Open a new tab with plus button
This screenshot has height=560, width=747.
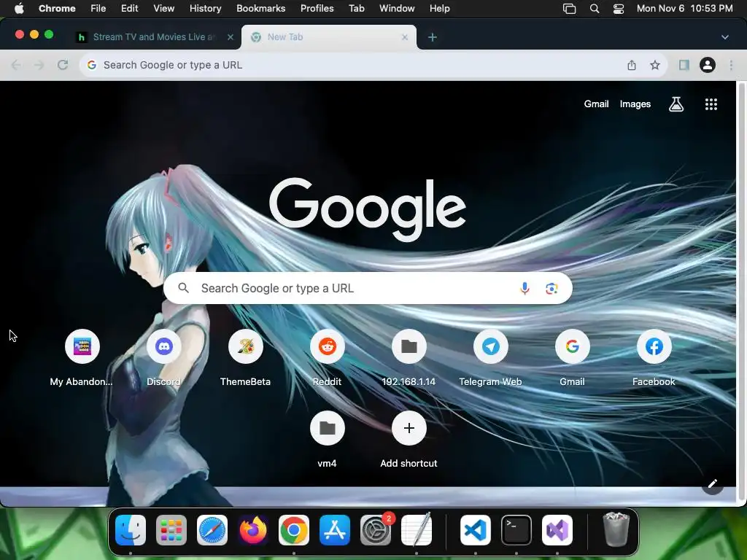(432, 37)
